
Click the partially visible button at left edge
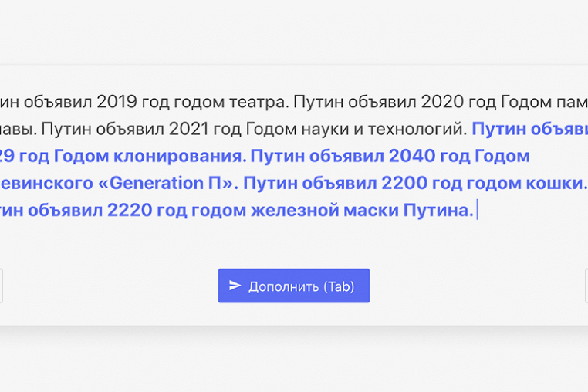pos(2,286)
